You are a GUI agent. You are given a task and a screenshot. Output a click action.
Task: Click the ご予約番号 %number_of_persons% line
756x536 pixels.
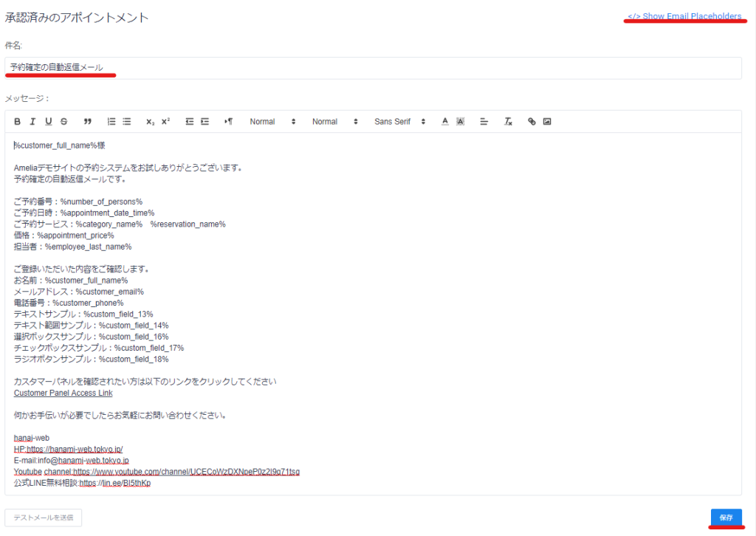pos(78,202)
